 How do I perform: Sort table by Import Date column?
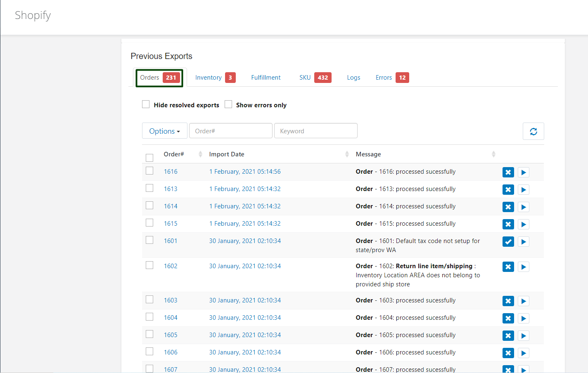point(347,154)
